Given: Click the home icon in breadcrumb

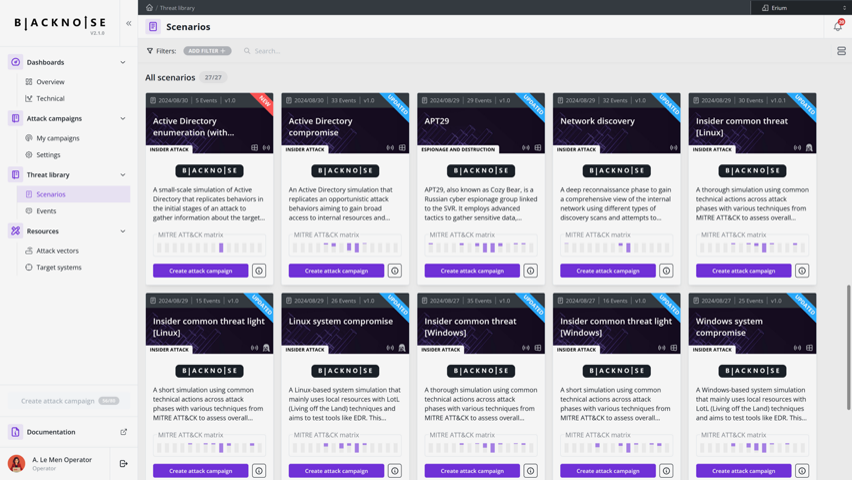Looking at the screenshot, I should click(149, 8).
